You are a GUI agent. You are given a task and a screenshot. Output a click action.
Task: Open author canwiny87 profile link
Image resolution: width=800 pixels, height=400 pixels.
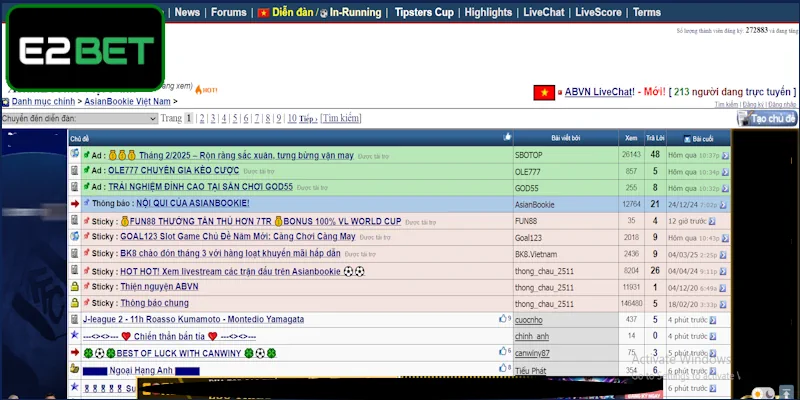(x=532, y=353)
